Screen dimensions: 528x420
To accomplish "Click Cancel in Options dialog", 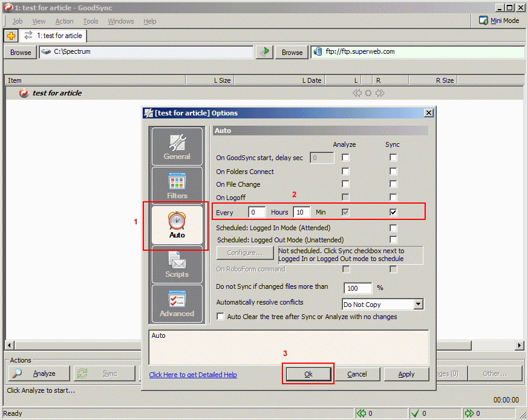I will 357,374.
